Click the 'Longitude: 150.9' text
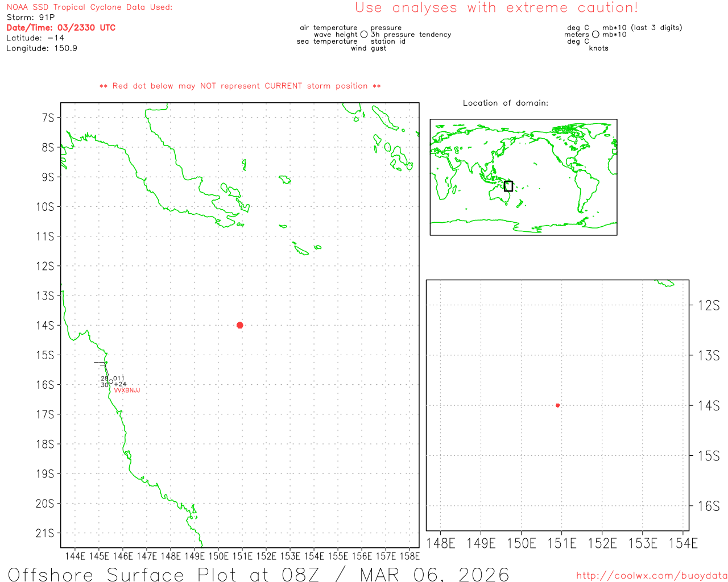 click(42, 48)
